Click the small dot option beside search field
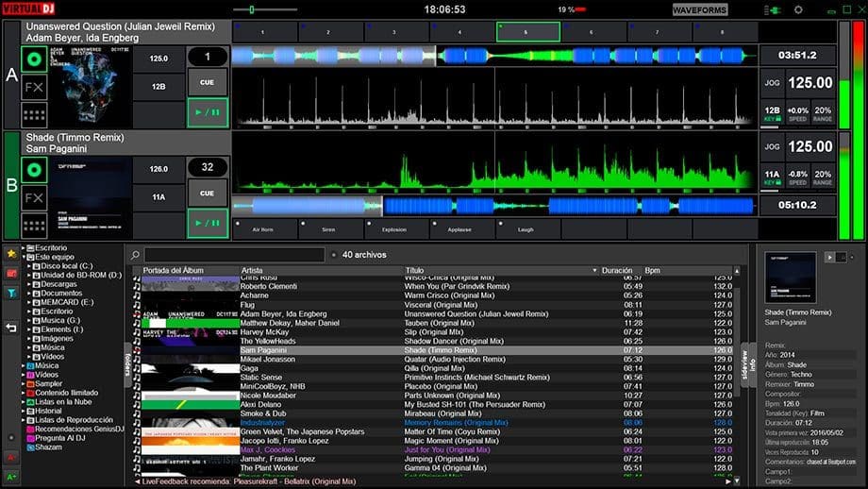 click(334, 255)
